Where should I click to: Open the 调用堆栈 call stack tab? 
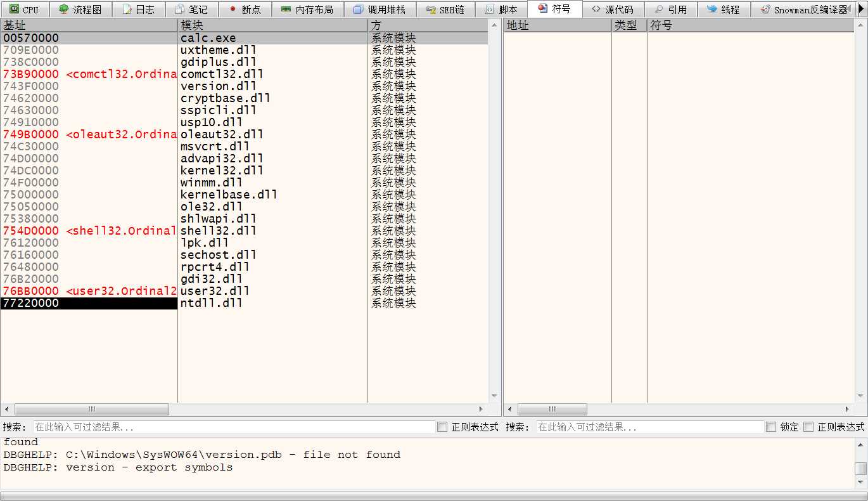tap(379, 9)
